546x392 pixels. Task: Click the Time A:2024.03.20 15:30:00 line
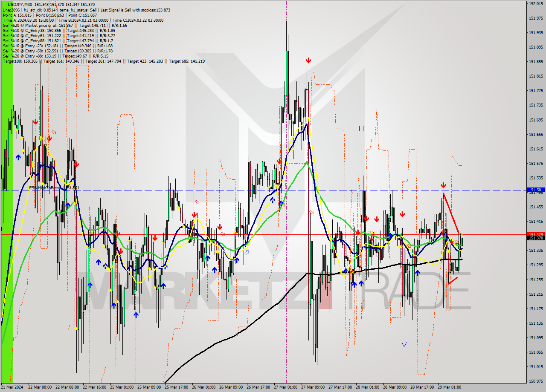click(x=83, y=20)
